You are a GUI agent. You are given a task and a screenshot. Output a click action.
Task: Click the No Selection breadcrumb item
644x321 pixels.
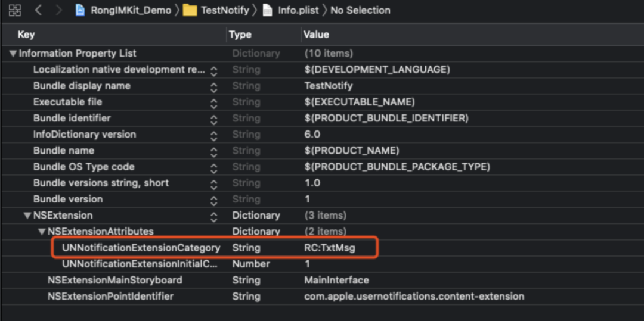coord(360,10)
